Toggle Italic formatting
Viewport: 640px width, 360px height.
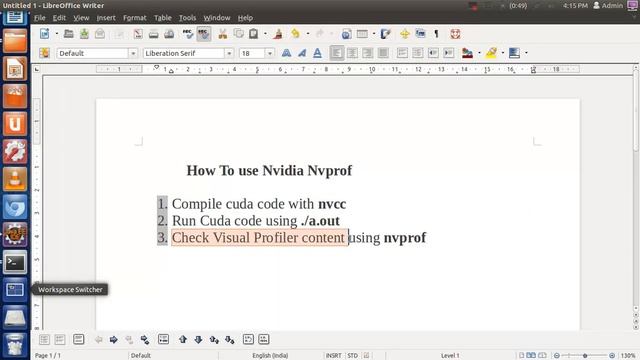[x=302, y=53]
